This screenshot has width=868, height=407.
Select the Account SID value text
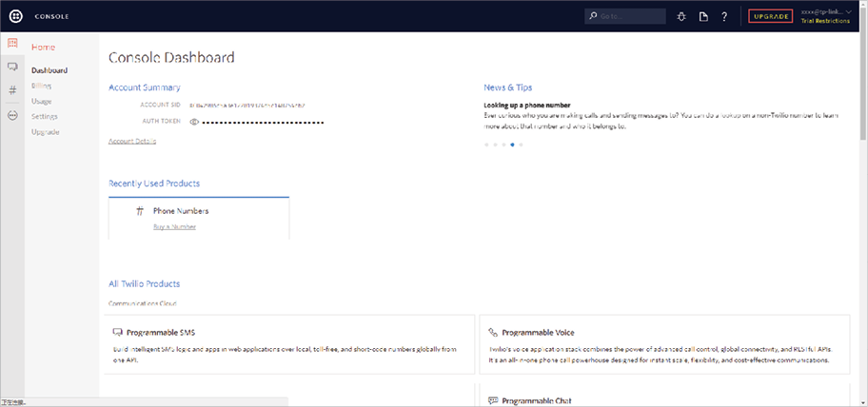point(247,105)
